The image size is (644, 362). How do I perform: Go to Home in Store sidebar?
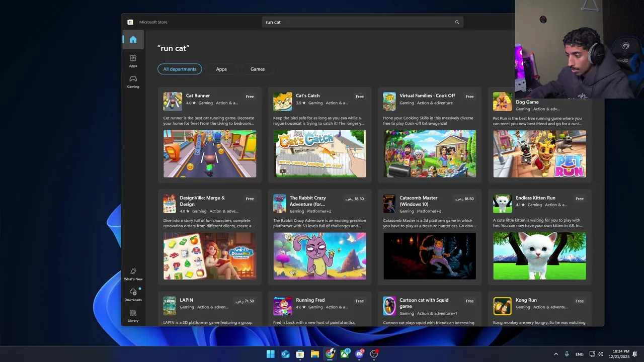pyautogui.click(x=133, y=40)
